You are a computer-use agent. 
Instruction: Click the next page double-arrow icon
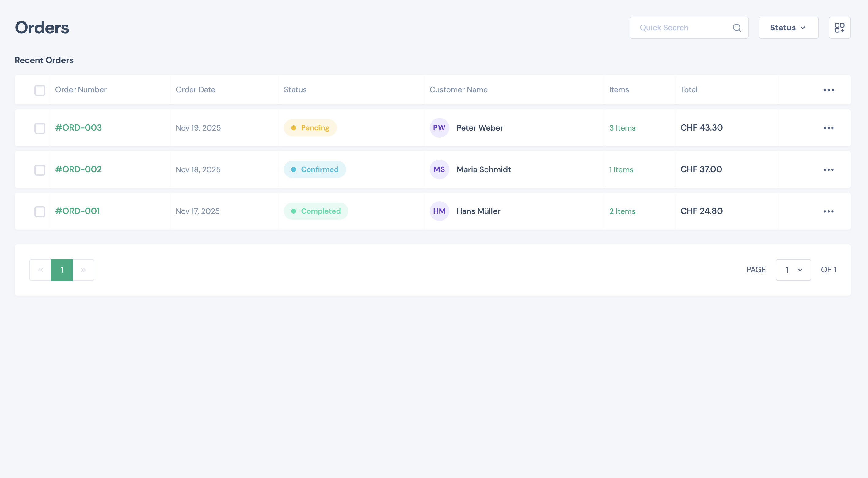coord(83,269)
